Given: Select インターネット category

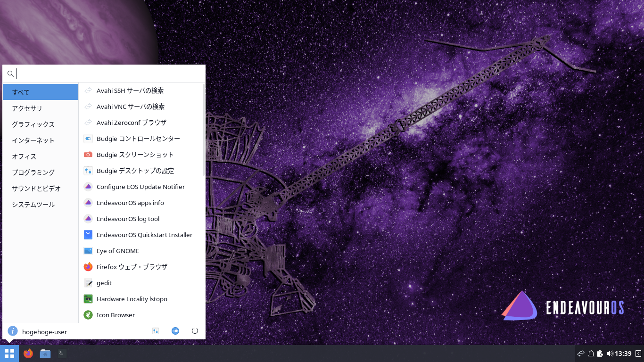Looking at the screenshot, I should (41, 140).
